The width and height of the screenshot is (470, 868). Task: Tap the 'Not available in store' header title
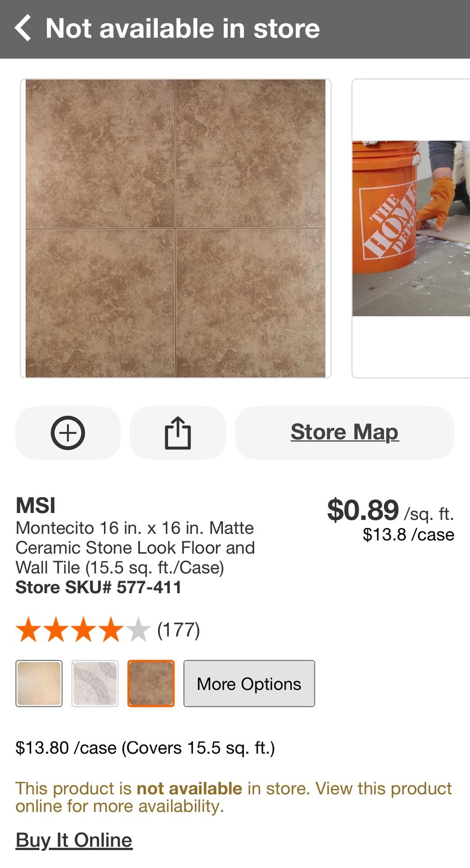pyautogui.click(x=183, y=28)
